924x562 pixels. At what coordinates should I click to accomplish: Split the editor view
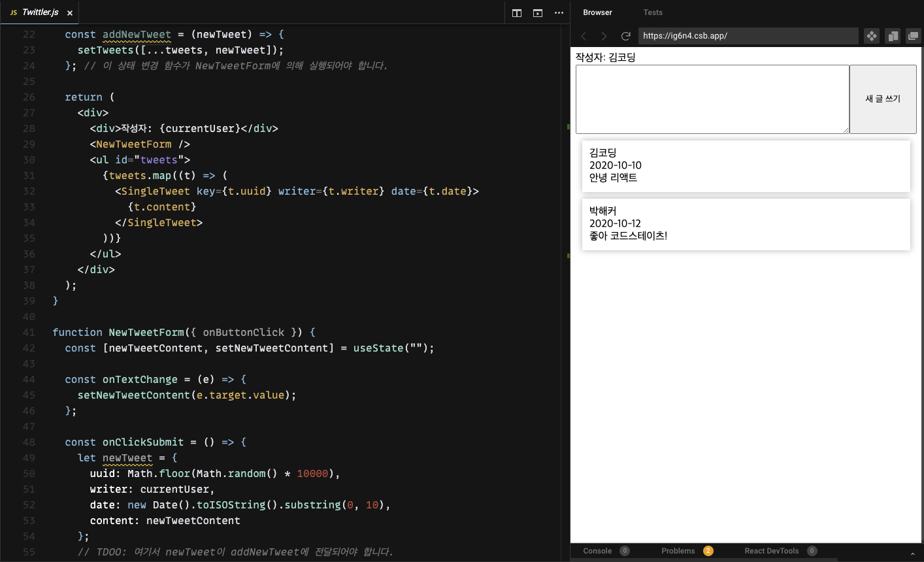pos(517,13)
